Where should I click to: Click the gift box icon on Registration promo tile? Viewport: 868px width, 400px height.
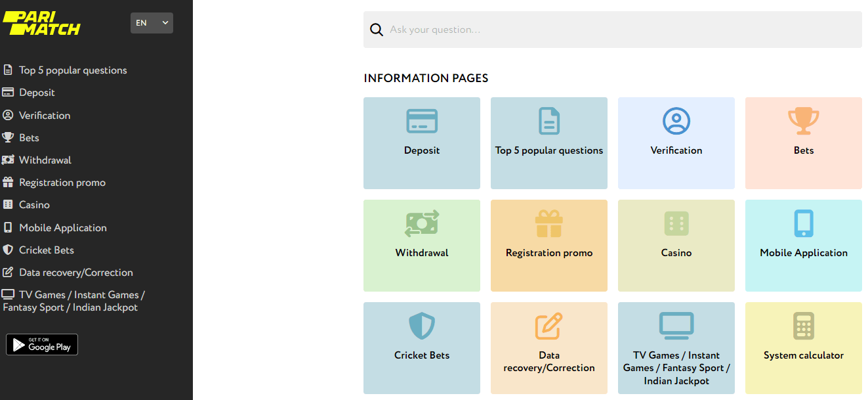(548, 224)
